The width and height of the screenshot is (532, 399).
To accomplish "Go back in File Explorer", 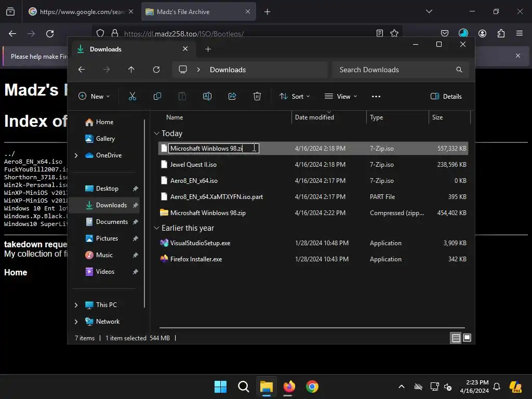I will pyautogui.click(x=82, y=70).
